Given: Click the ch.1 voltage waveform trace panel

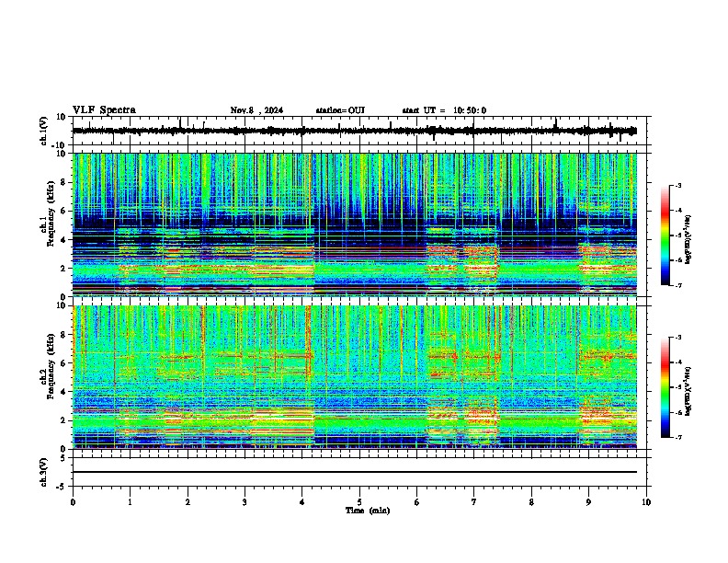Looking at the screenshot, I should [359, 131].
